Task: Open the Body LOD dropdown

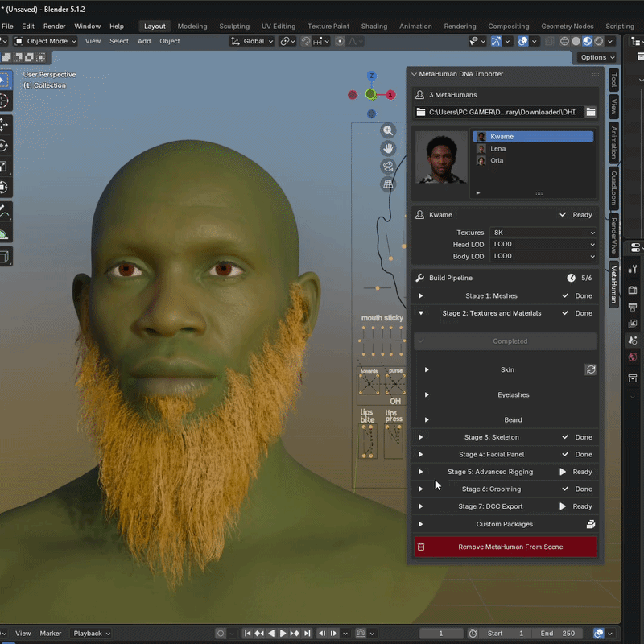Action: (543, 256)
